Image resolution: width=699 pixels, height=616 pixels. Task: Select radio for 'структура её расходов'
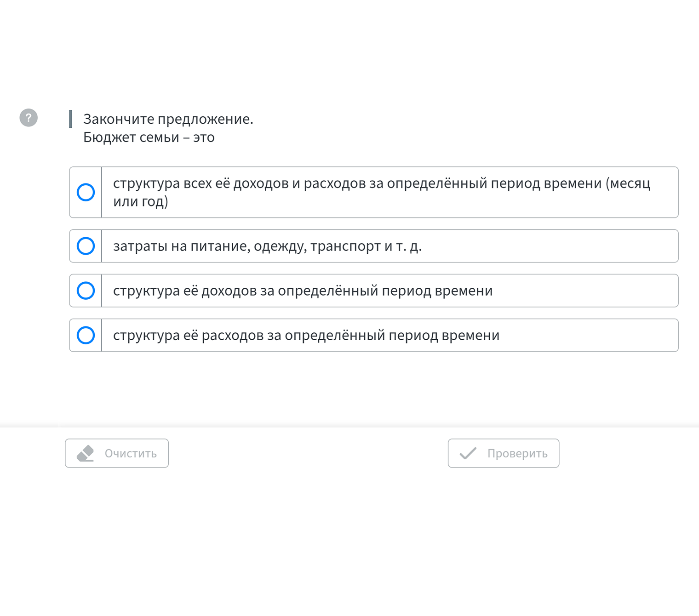click(x=86, y=335)
